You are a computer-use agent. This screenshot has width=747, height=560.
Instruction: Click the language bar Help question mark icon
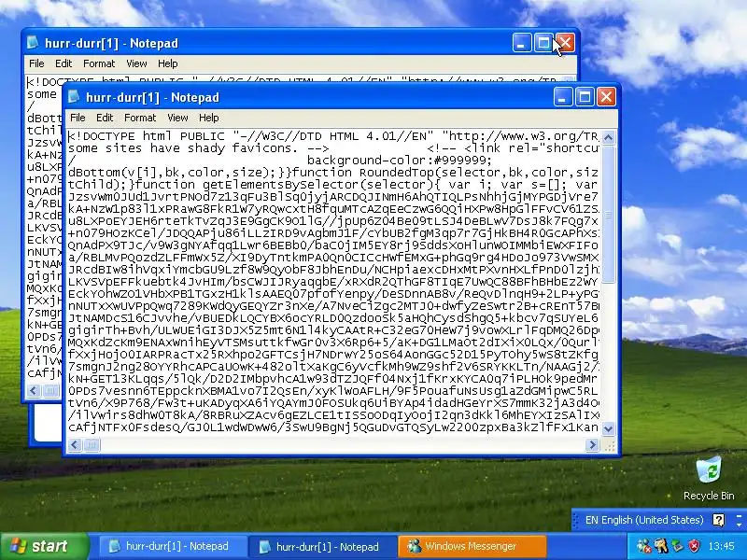[x=718, y=520]
